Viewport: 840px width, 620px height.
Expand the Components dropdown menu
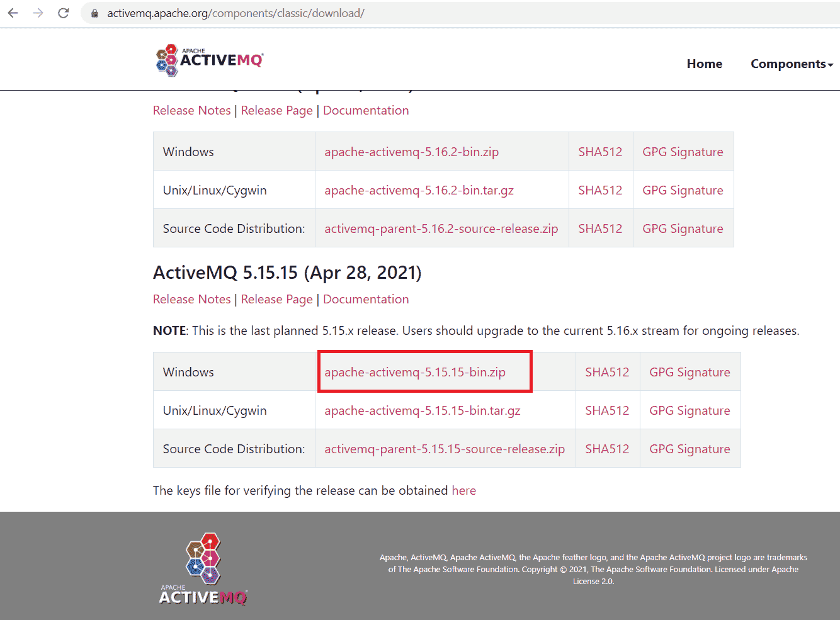click(792, 64)
